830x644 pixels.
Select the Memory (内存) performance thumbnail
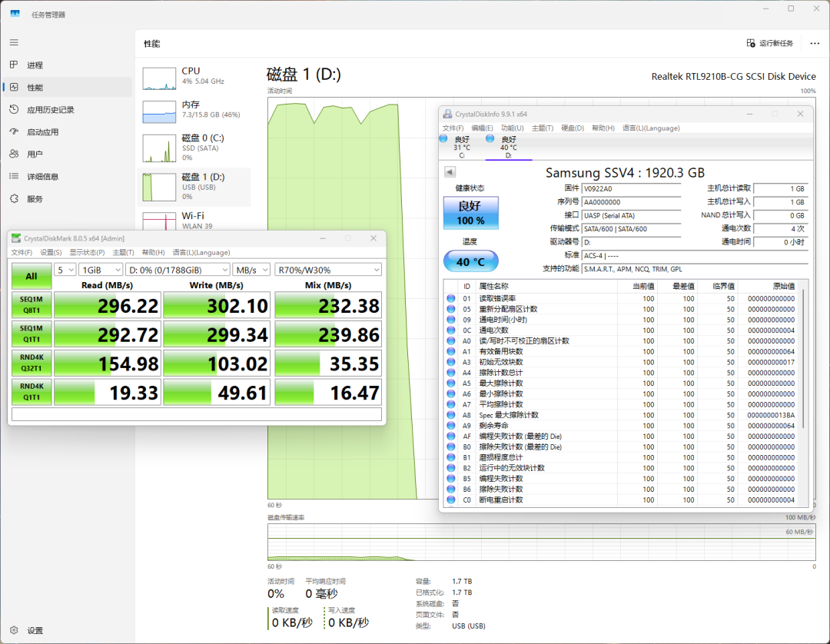click(159, 112)
